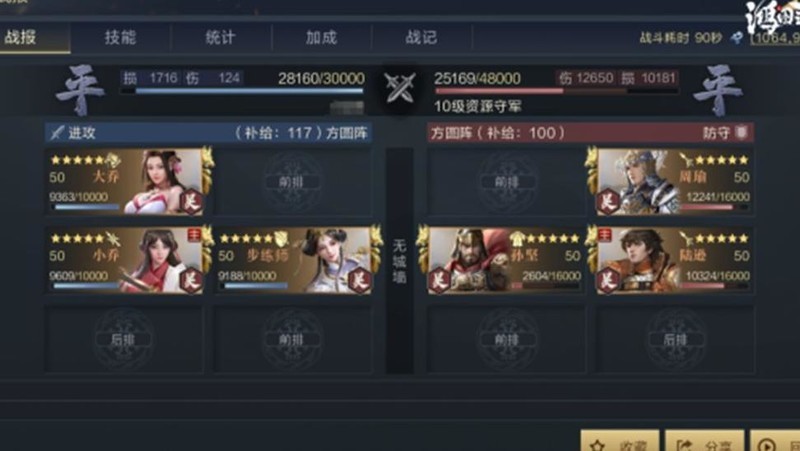The height and width of the screenshot is (451, 800).
Task: Select the 小乔 hero card
Action: click(x=127, y=260)
